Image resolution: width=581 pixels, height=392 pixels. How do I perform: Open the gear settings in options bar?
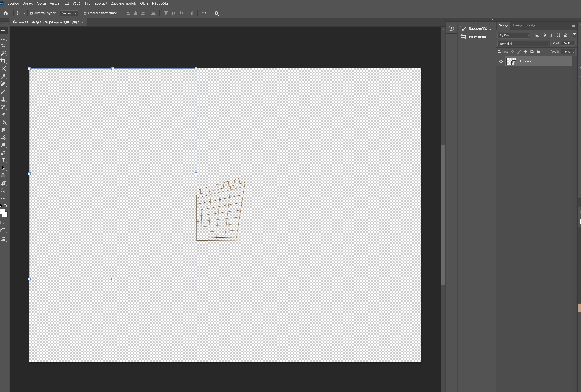217,13
